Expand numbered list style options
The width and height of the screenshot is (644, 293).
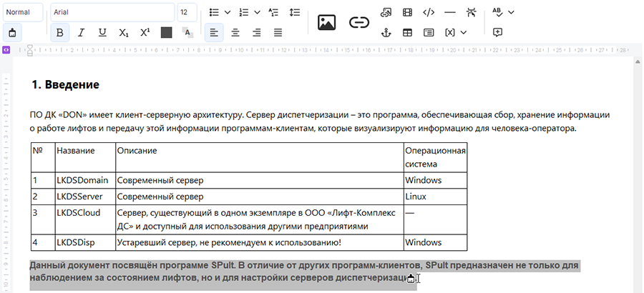click(x=257, y=12)
